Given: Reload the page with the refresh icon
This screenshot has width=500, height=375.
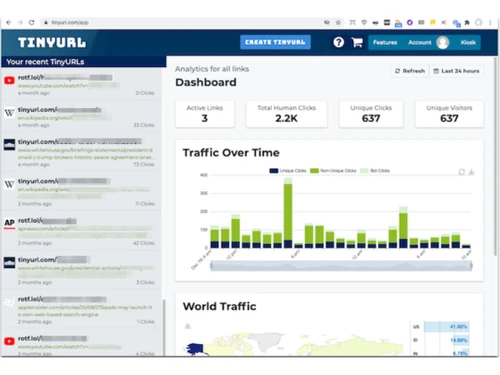Looking at the screenshot, I should 32,22.
